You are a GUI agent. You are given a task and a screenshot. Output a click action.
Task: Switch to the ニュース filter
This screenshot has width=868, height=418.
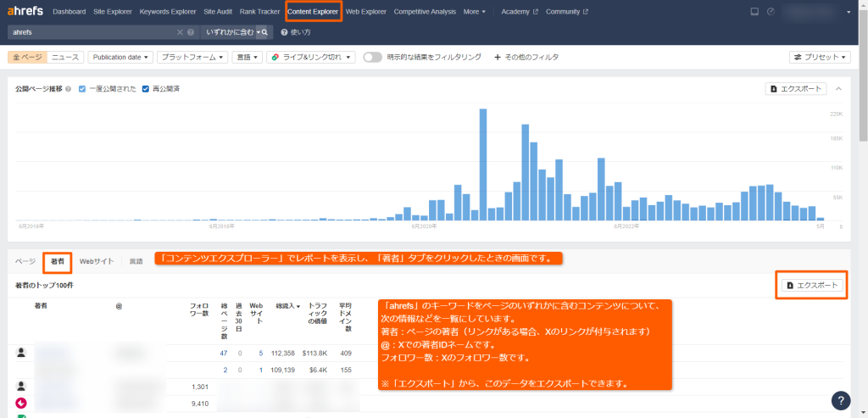tap(65, 57)
